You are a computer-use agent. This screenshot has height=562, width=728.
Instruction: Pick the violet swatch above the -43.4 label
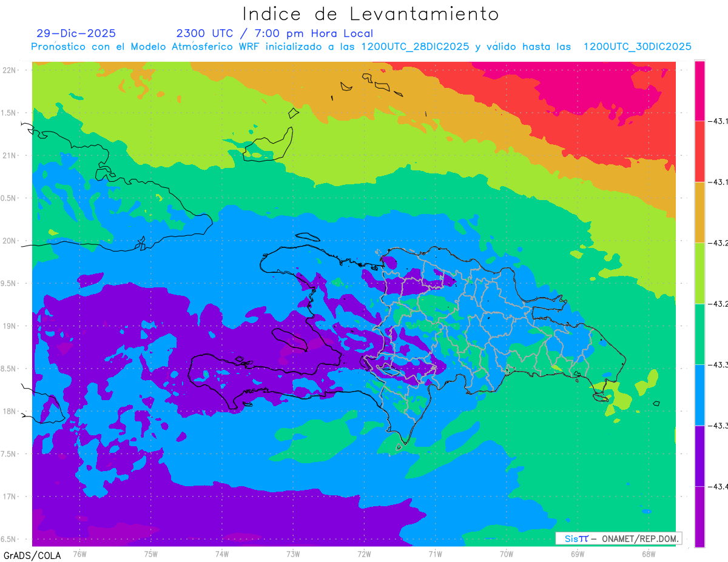[x=699, y=456]
